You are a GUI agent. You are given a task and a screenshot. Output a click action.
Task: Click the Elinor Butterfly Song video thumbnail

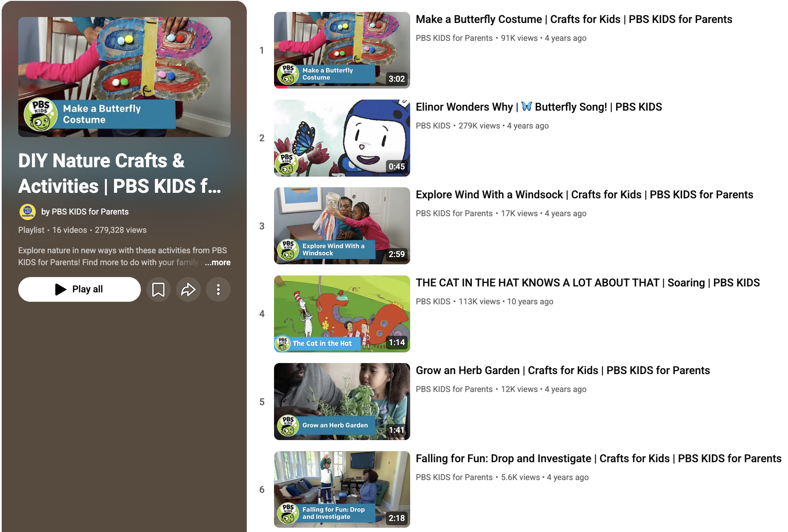pos(342,138)
